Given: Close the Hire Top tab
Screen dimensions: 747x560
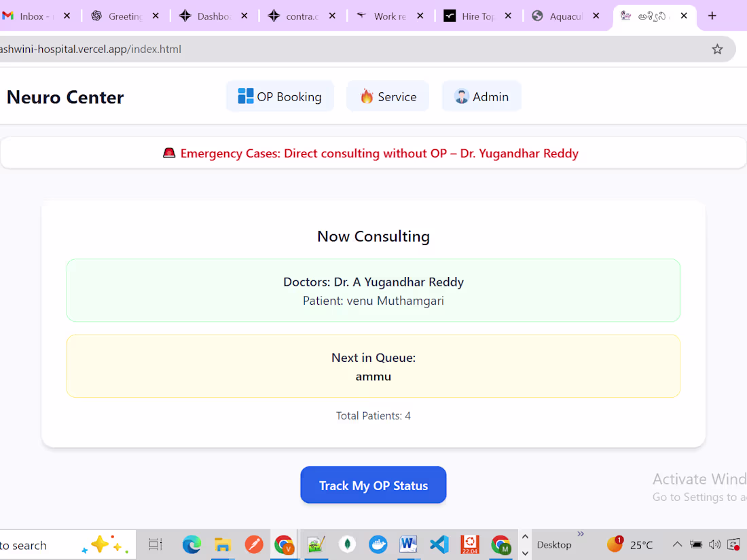Looking at the screenshot, I should tap(509, 16).
